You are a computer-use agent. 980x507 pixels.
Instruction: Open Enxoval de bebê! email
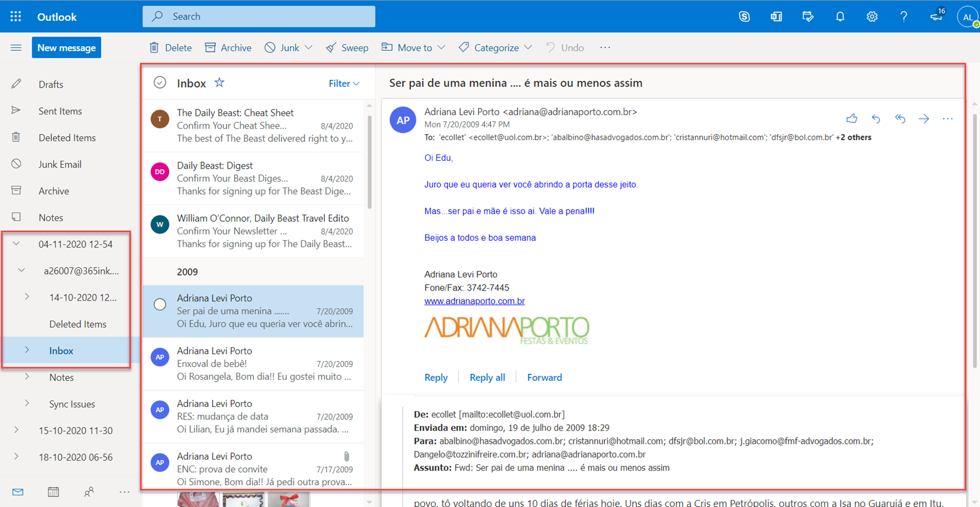coord(253,364)
